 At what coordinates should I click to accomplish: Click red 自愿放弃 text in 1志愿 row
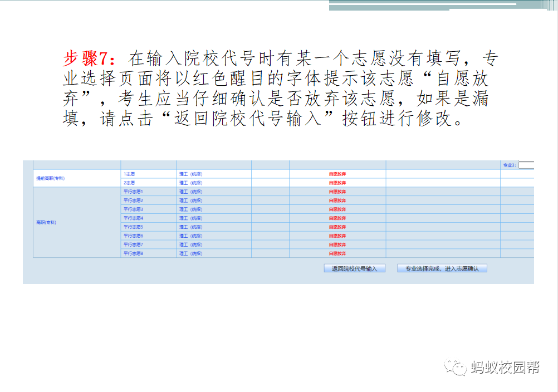pos(337,174)
